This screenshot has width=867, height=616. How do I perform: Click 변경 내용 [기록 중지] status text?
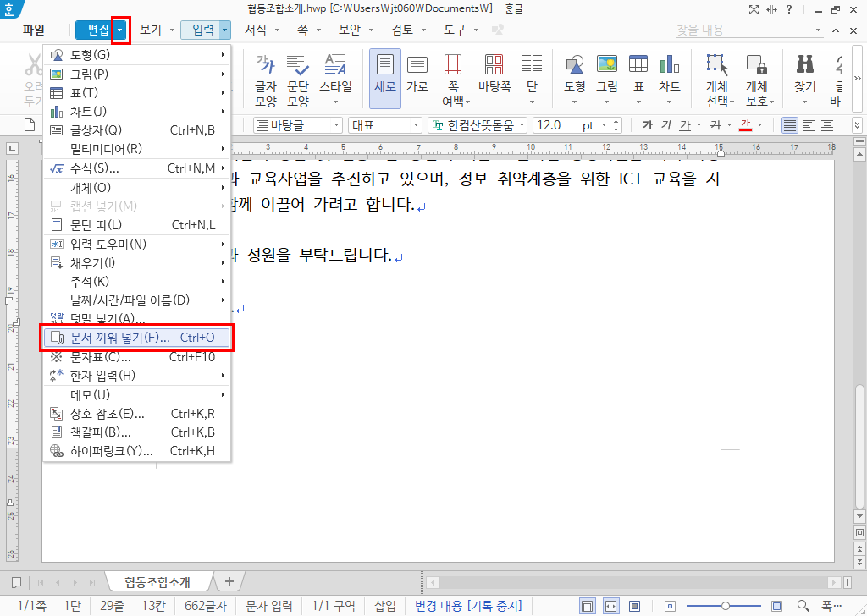(x=468, y=606)
